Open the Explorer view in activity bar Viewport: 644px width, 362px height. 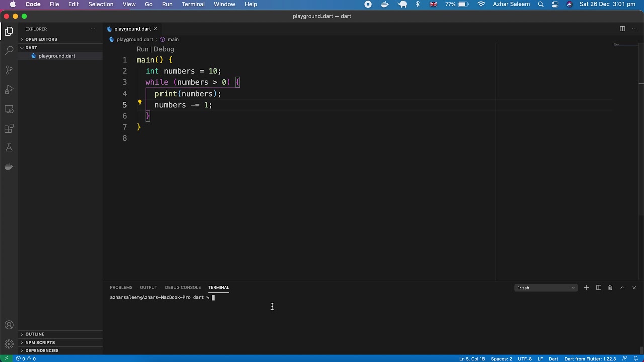[9, 32]
